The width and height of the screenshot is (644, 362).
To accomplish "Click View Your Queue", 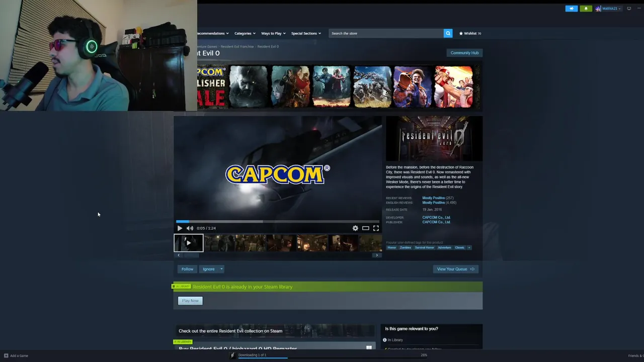I will [x=455, y=269].
